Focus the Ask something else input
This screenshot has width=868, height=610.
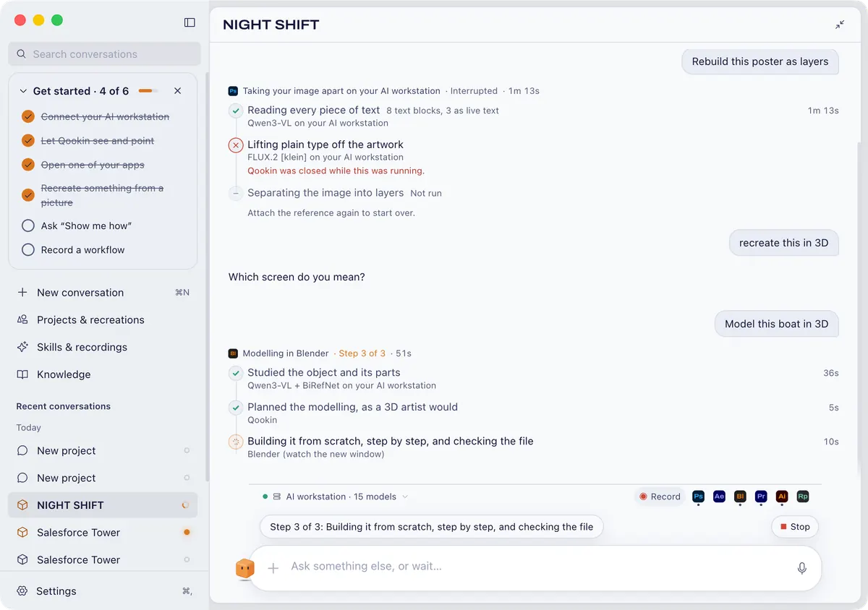pyautogui.click(x=535, y=567)
